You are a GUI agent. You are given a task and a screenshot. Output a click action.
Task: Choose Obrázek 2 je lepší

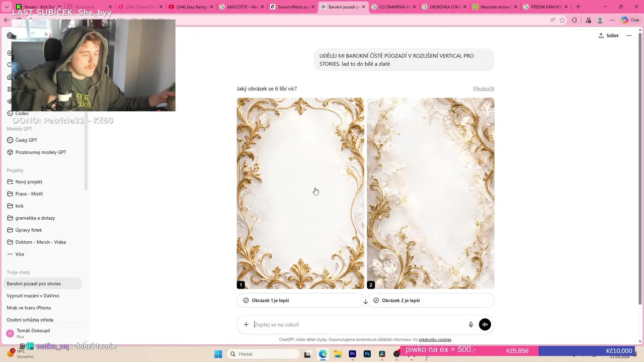tap(431, 300)
